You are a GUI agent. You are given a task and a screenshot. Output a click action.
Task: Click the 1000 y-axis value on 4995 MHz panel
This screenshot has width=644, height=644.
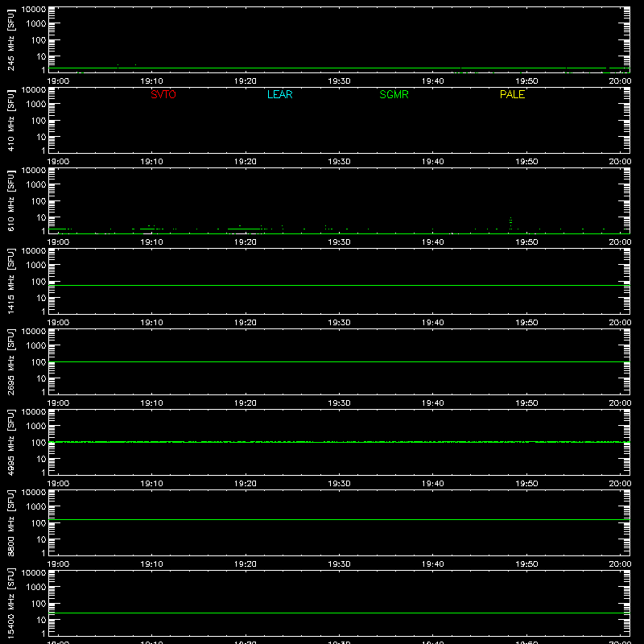click(x=36, y=427)
